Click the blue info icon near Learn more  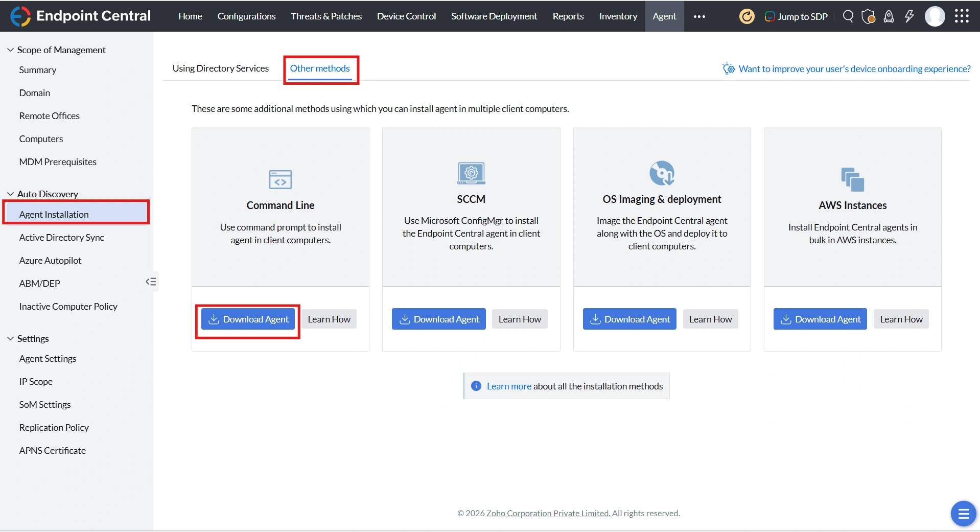point(476,386)
